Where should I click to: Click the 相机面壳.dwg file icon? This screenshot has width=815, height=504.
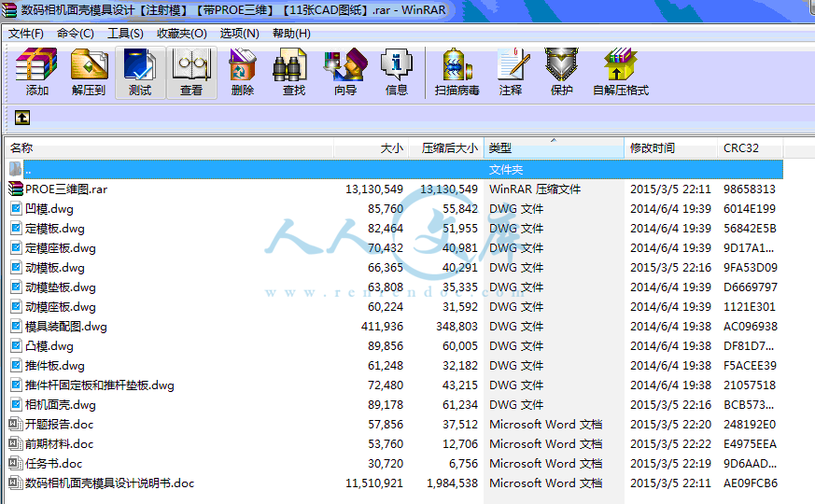(16, 404)
